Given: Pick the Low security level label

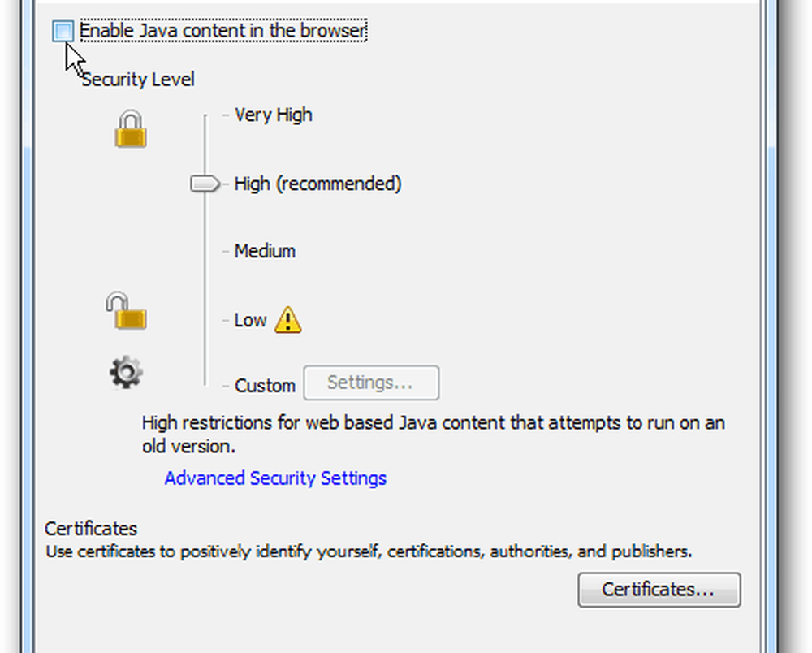Looking at the screenshot, I should 250,320.
